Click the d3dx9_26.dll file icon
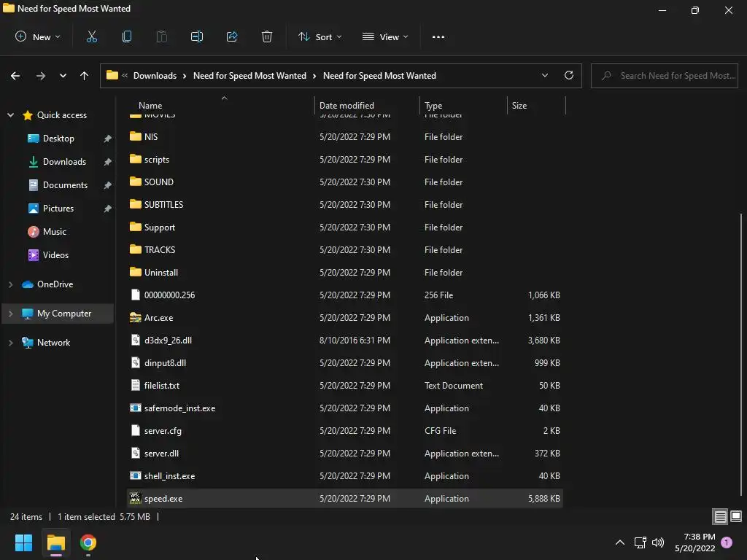This screenshot has width=747, height=560. click(135, 340)
